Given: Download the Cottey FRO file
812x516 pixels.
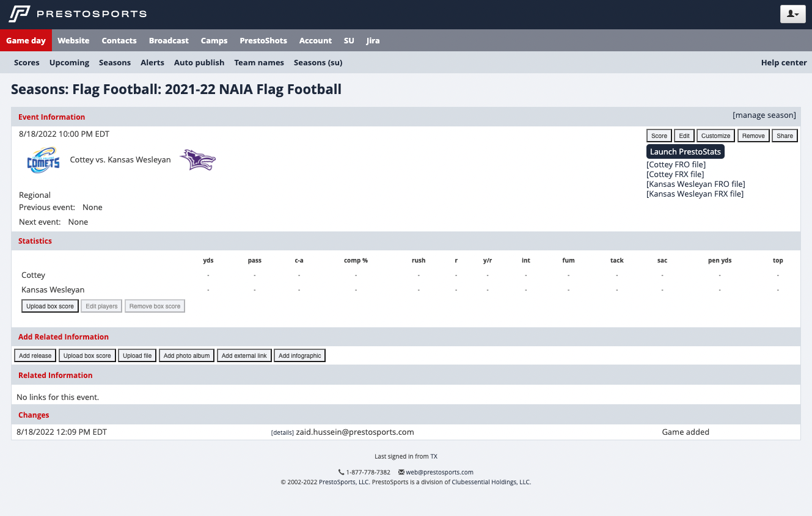Looking at the screenshot, I should [x=676, y=164].
